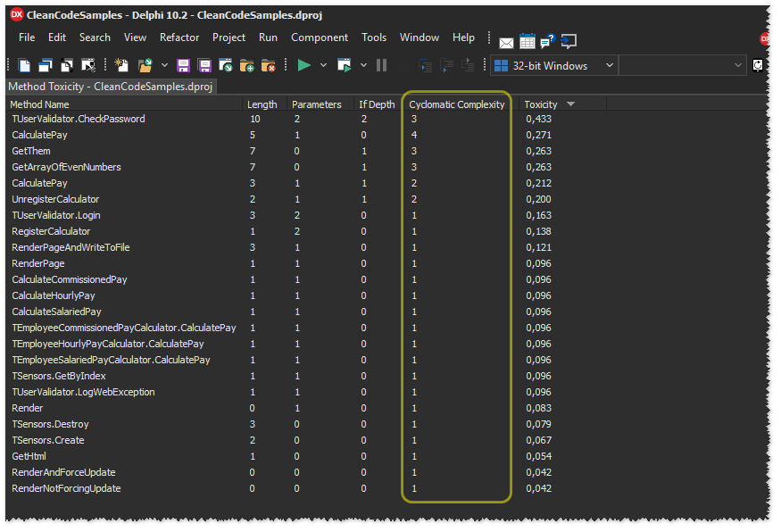Click the Step Over debug icon

[447, 65]
